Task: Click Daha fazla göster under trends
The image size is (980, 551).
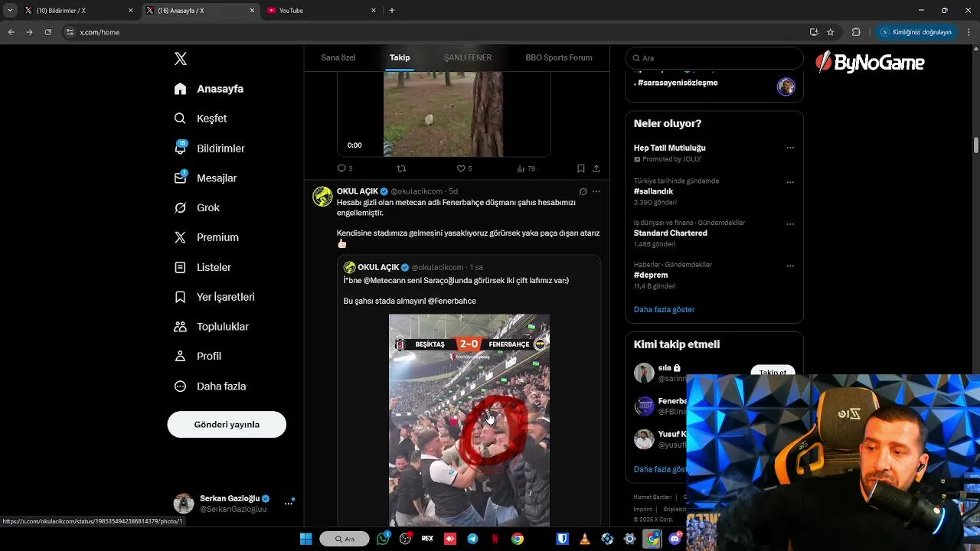Action: click(664, 310)
